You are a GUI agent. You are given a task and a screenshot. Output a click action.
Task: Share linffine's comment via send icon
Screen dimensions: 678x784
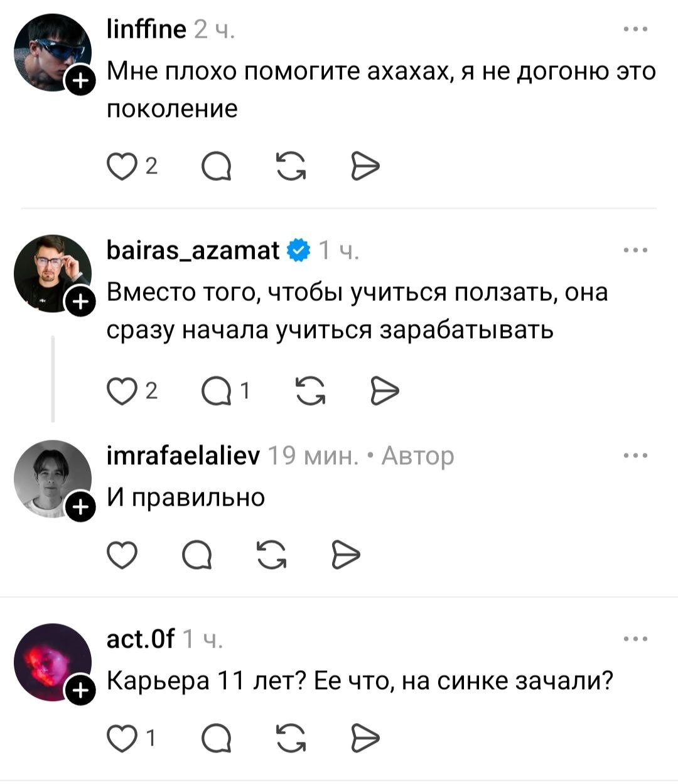(365, 166)
